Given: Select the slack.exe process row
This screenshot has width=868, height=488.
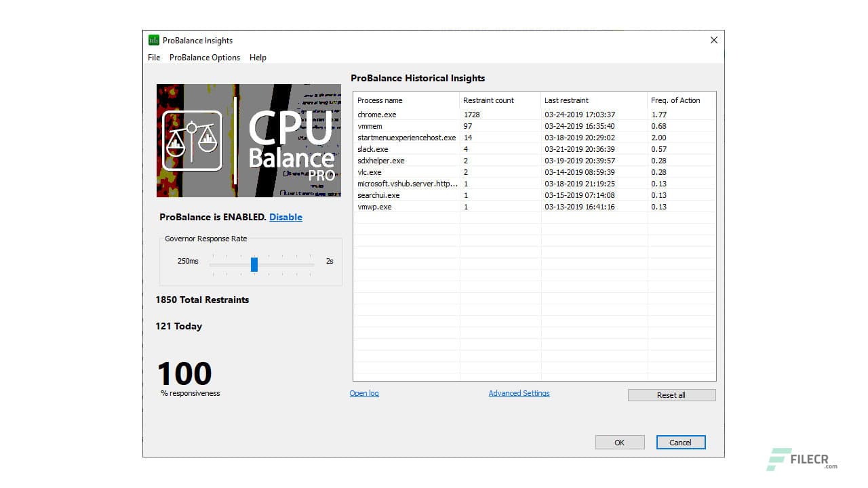Looking at the screenshot, I should (407, 149).
